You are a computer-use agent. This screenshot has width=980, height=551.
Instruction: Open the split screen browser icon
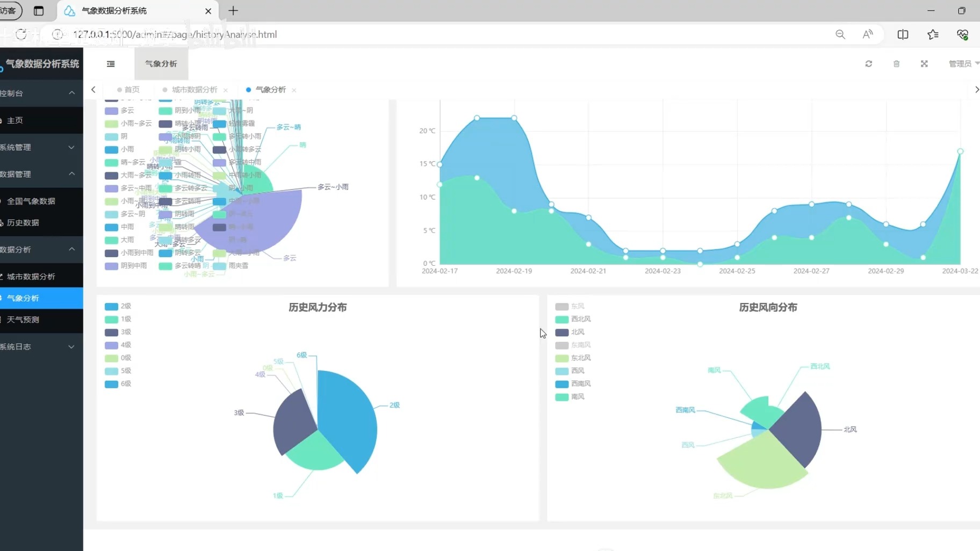tap(903, 34)
